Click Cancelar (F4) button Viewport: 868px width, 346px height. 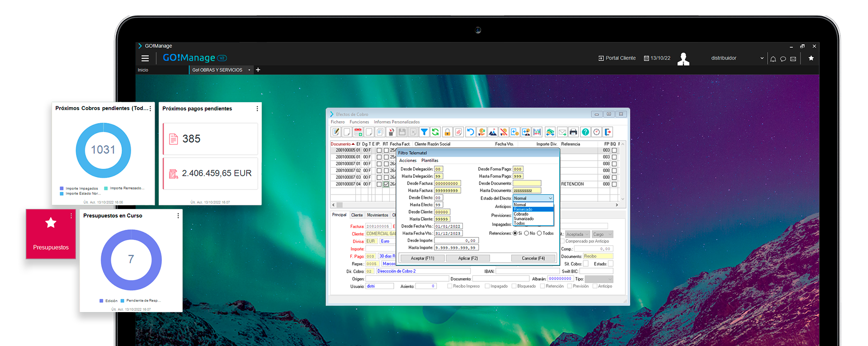pyautogui.click(x=533, y=258)
